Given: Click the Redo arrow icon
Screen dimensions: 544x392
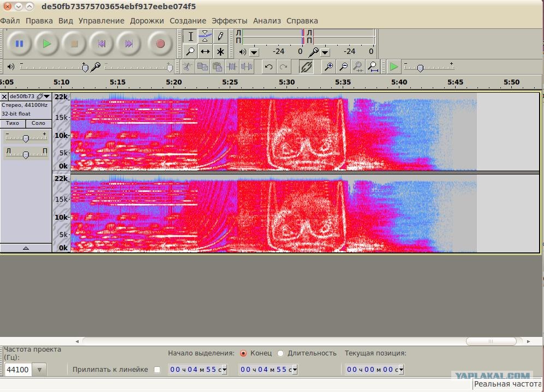Looking at the screenshot, I should coord(283,67).
